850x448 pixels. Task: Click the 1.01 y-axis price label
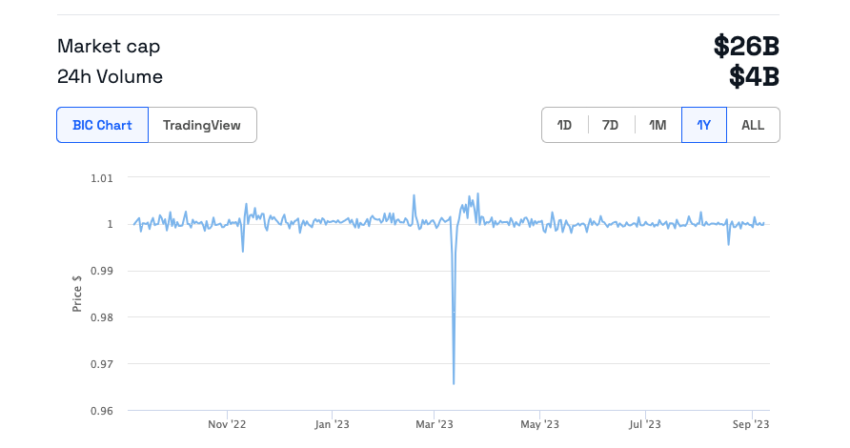pos(102,178)
